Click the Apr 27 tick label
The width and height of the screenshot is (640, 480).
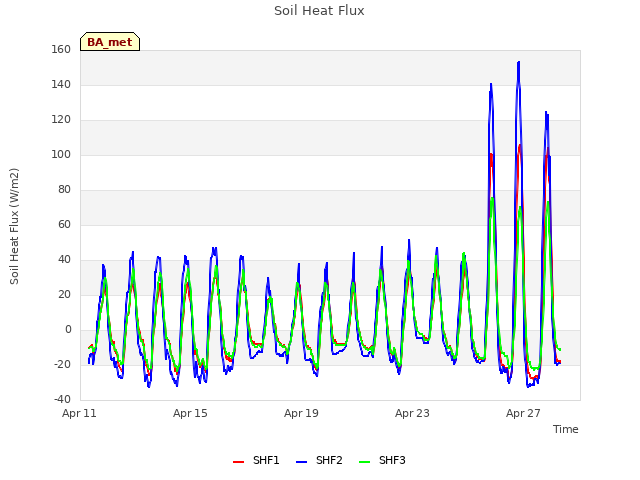523,413
